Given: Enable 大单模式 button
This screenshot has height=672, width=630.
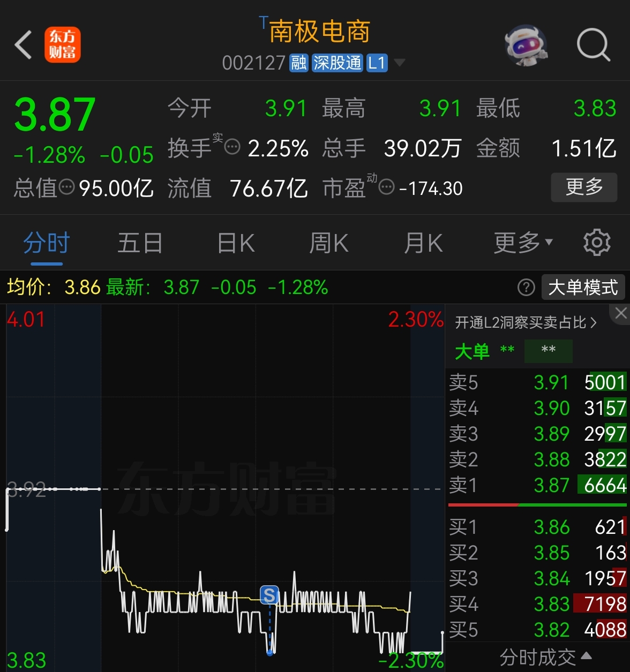Looking at the screenshot, I should [x=583, y=287].
